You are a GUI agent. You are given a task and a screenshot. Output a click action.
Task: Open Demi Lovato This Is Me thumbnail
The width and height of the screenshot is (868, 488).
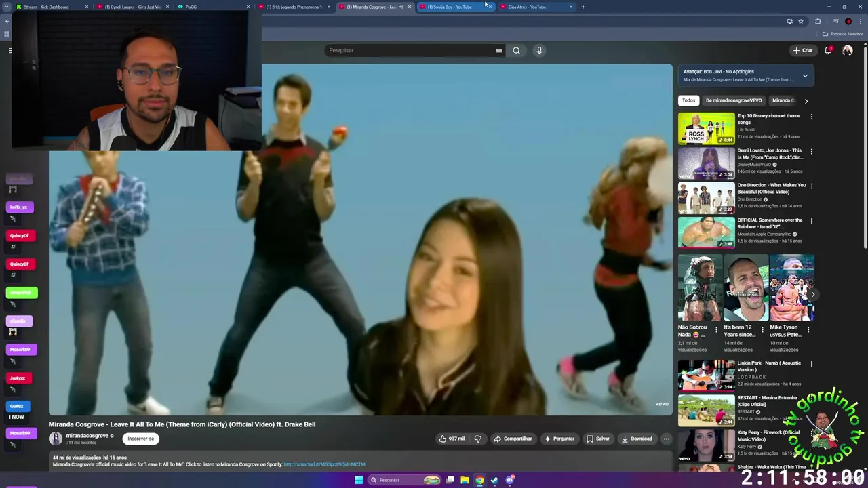click(707, 163)
